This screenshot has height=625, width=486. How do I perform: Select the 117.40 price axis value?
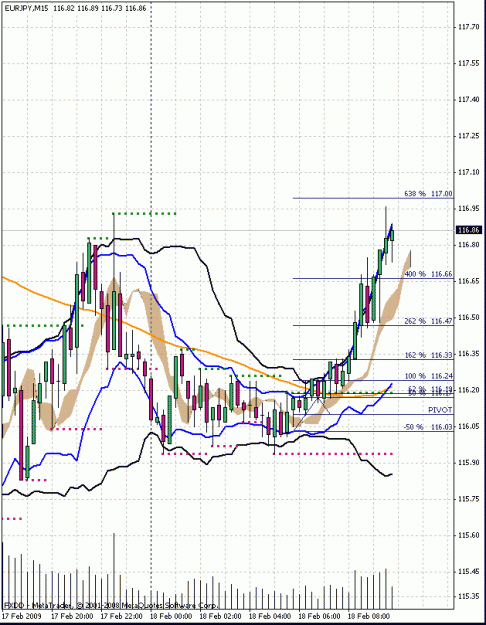pyautogui.click(x=469, y=100)
